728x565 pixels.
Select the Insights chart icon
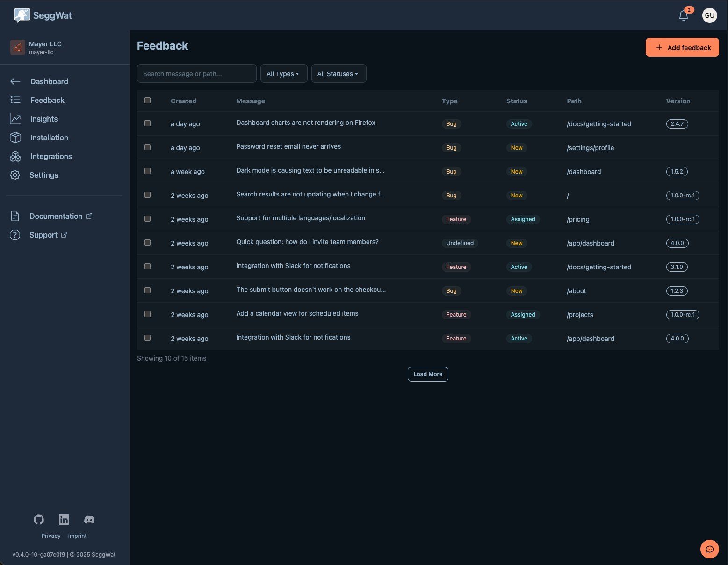click(x=15, y=119)
